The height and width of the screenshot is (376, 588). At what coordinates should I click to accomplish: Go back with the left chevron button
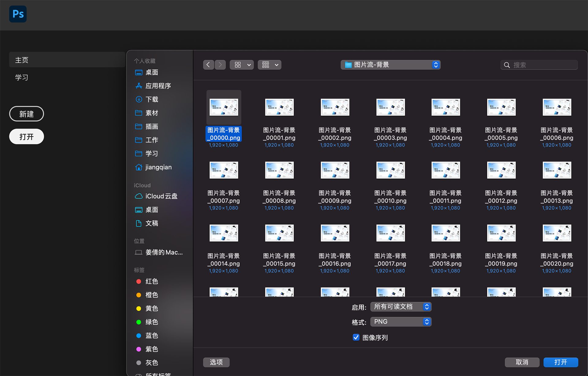(x=208, y=65)
